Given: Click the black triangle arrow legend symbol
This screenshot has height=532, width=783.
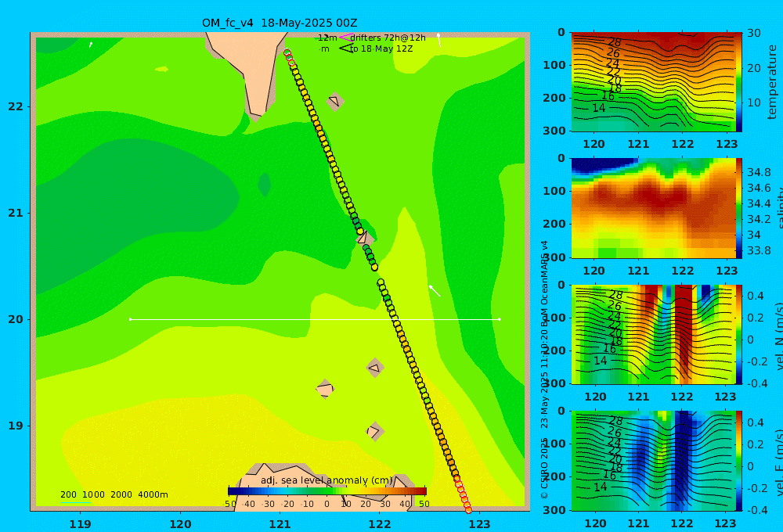Looking at the screenshot, I should 345,49.
